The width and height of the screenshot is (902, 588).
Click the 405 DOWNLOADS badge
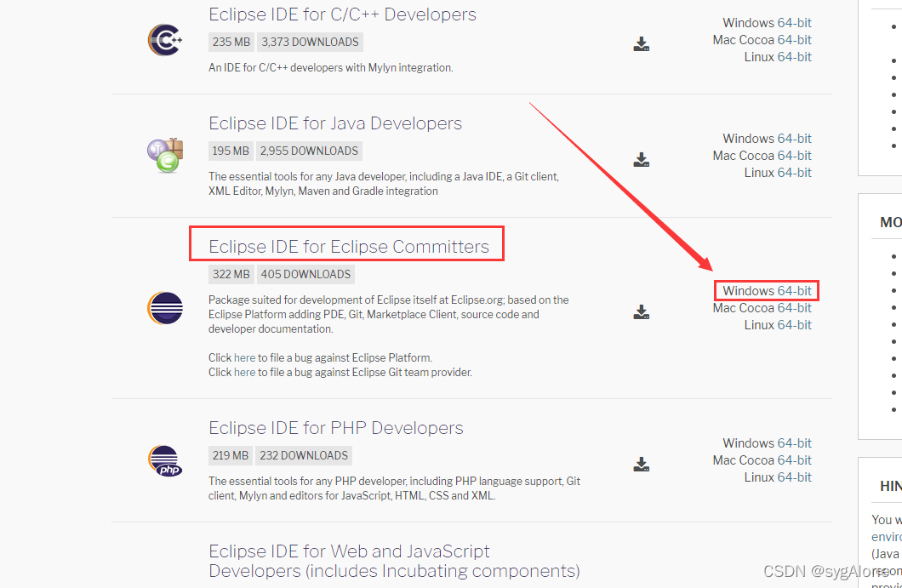pos(305,275)
